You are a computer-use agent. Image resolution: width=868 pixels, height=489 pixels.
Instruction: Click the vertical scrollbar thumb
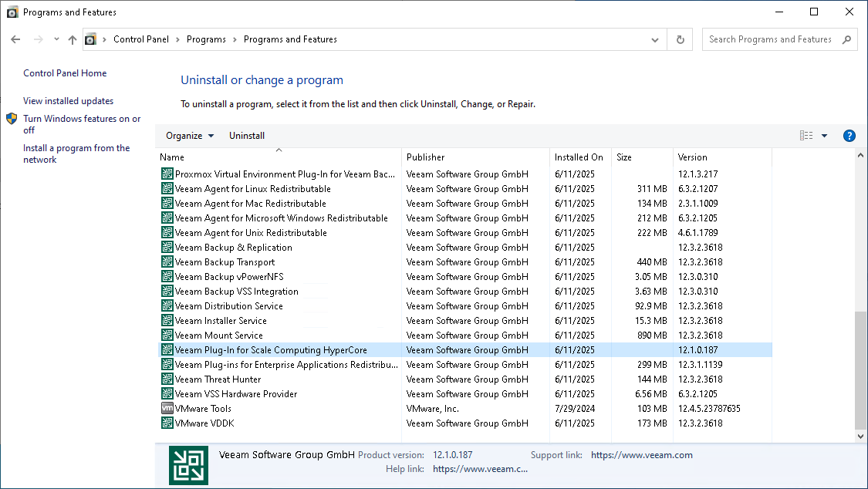[x=861, y=370]
